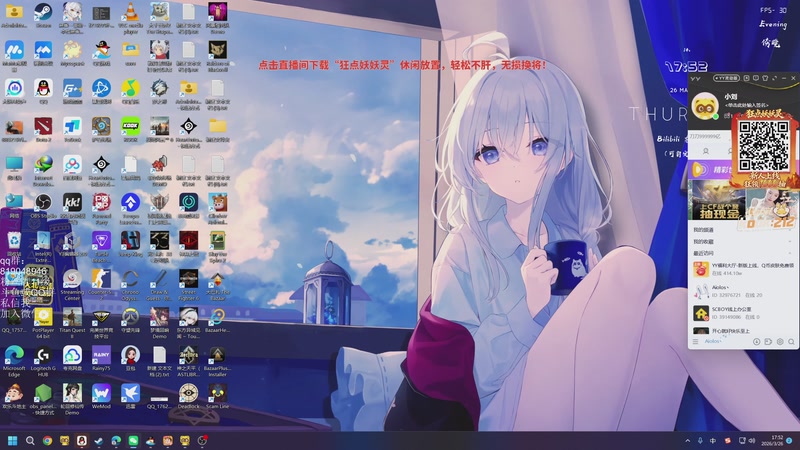Open 豆包 avatar desktop shortcut
800x450 pixels.
131,358
